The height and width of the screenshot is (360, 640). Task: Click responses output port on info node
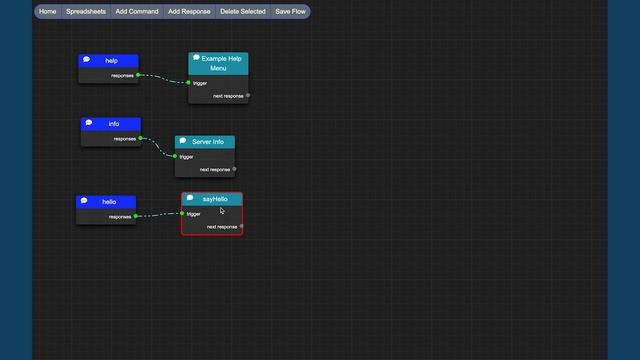pos(140,138)
